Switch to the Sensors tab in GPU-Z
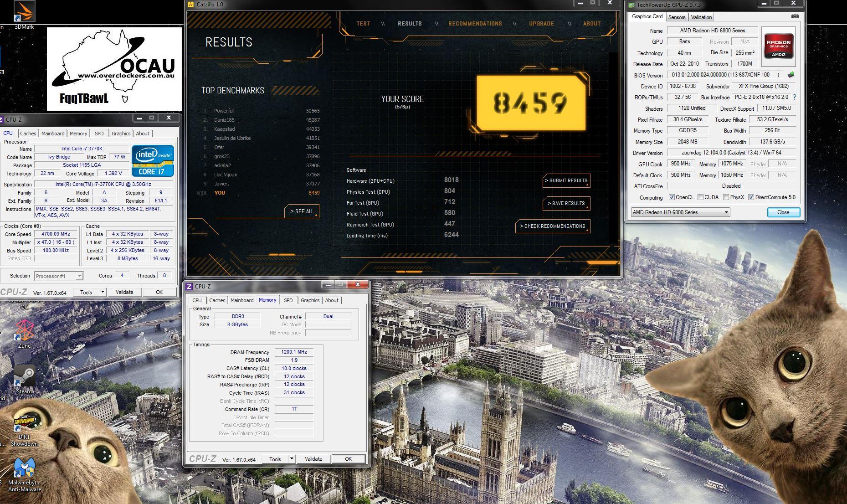Viewport: 847px width, 504px height. tap(677, 17)
